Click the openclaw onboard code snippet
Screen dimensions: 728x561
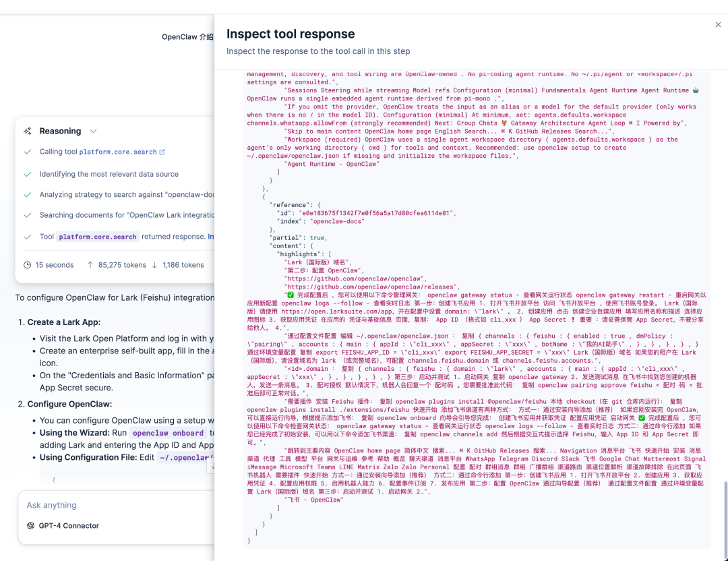pos(168,433)
